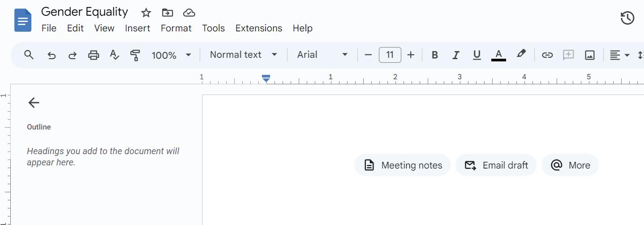Insert a link using chain icon

547,55
